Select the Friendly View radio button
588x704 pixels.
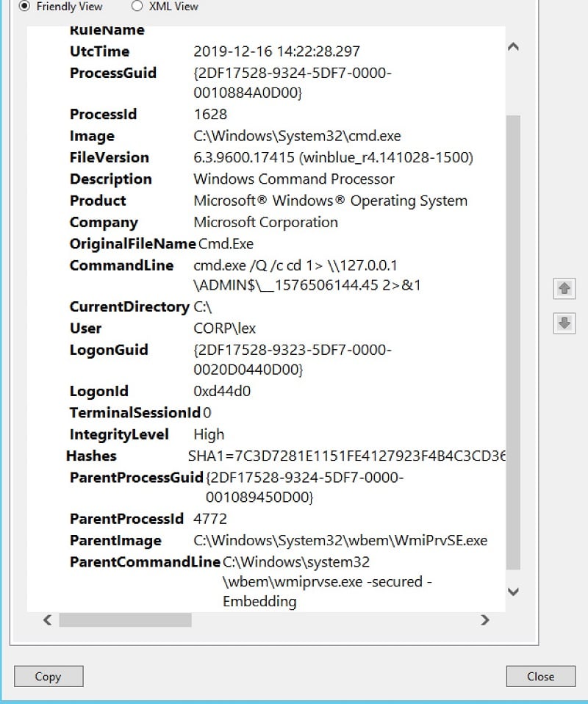(x=25, y=6)
